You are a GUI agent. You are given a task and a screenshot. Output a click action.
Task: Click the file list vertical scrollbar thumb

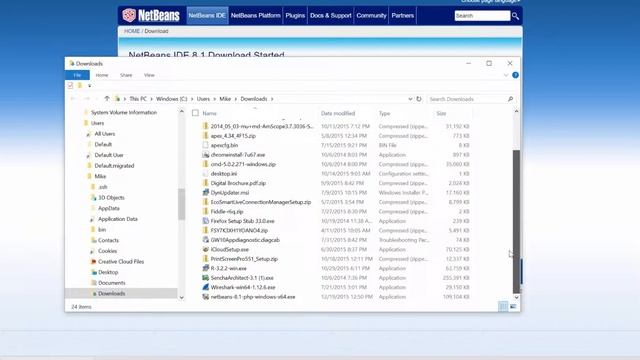[x=516, y=221]
